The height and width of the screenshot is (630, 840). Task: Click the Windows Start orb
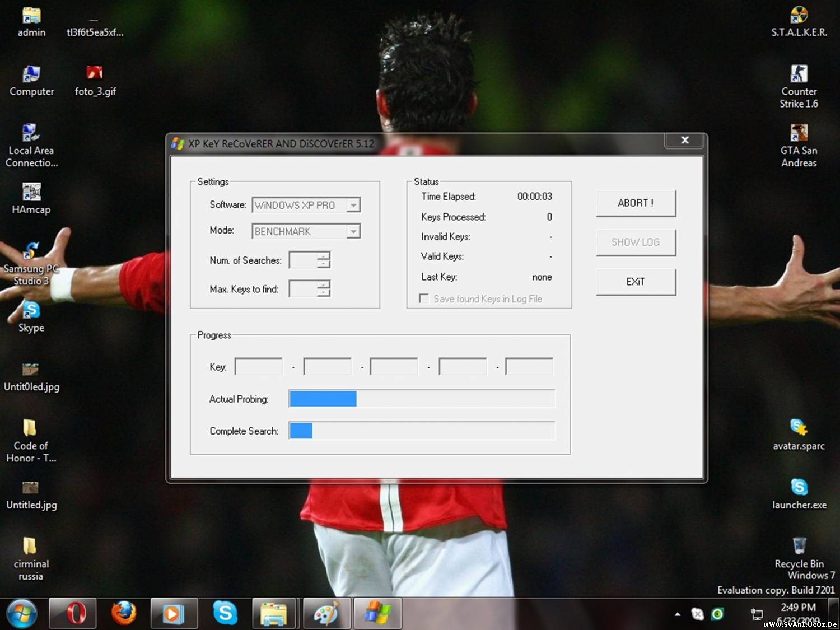click(21, 613)
